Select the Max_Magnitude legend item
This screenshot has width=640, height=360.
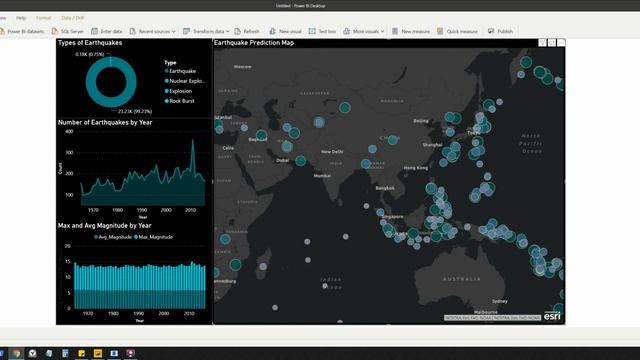pos(153,237)
